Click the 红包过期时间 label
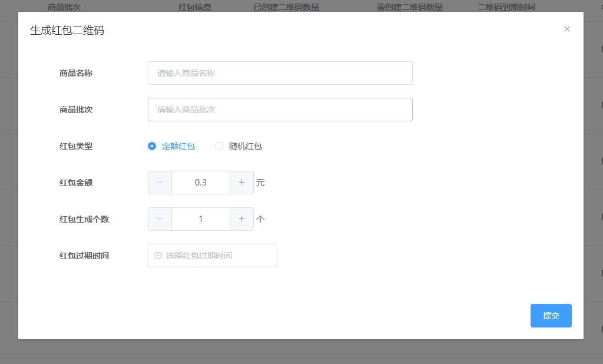The height and width of the screenshot is (364, 603). (x=84, y=256)
